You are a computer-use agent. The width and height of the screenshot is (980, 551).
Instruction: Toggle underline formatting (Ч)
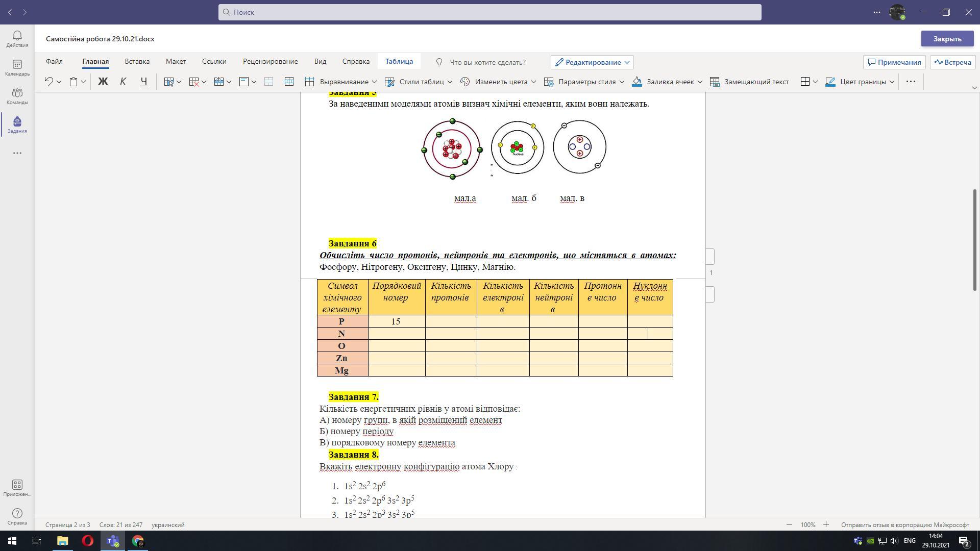pos(143,82)
